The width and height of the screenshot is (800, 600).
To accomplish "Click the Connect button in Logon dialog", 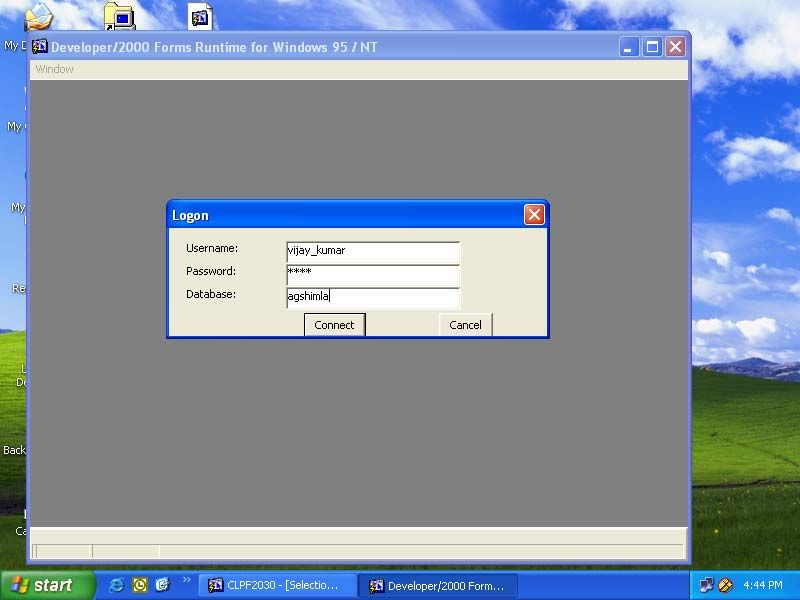I will tap(335, 325).
